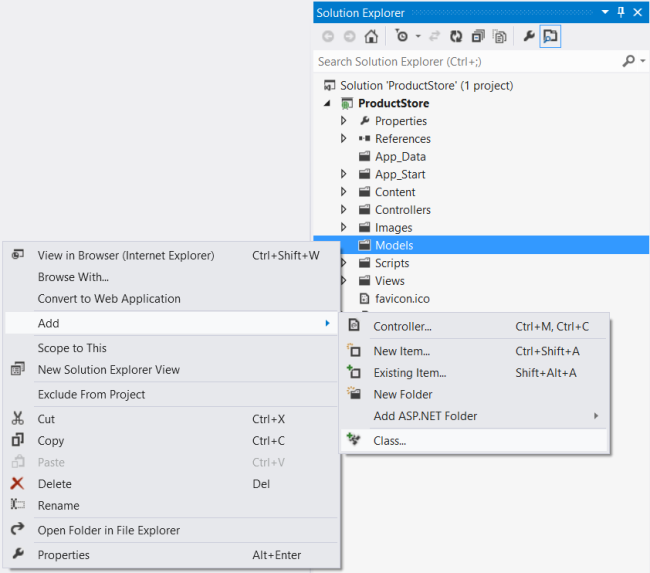This screenshot has height=573, width=650.
Task: Choose New Folder from the Add submenu
Action: (x=402, y=394)
